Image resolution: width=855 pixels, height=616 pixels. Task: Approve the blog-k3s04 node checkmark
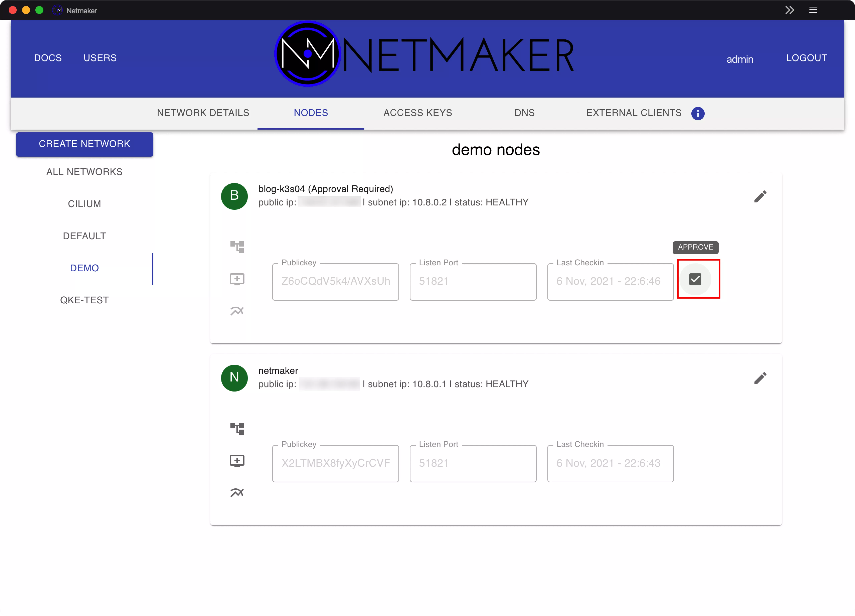[x=695, y=279]
